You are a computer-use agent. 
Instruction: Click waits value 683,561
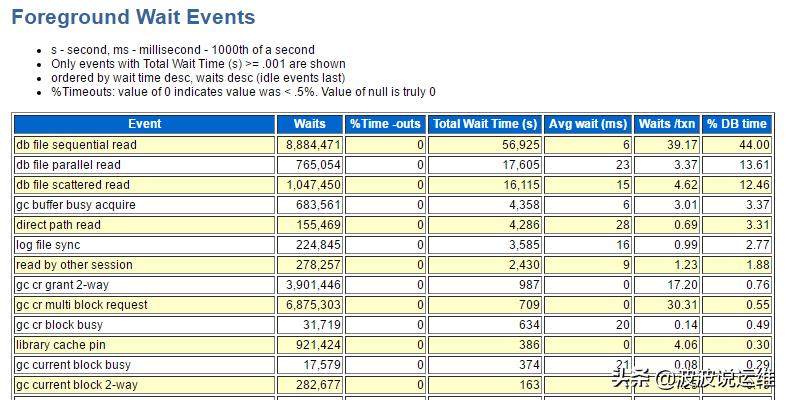pyautogui.click(x=318, y=205)
